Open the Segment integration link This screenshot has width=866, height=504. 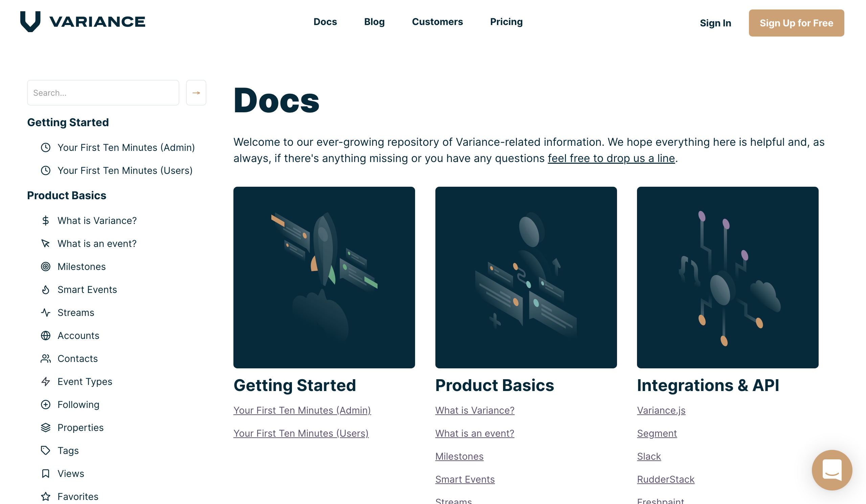(x=657, y=433)
